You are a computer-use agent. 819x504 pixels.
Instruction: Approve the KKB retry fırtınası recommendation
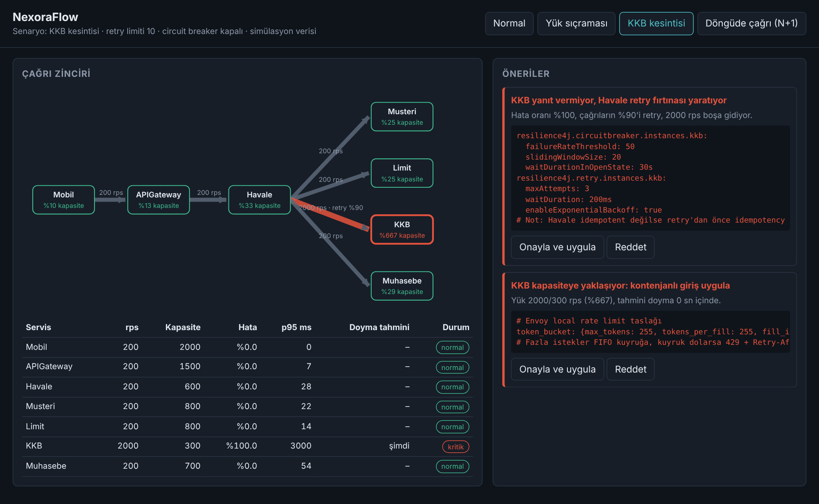(557, 247)
